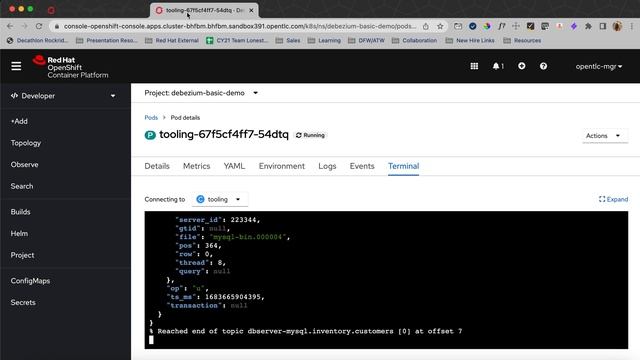Click the blue checkmark extension icon
The width and height of the screenshot is (640, 360).
[x=472, y=26]
